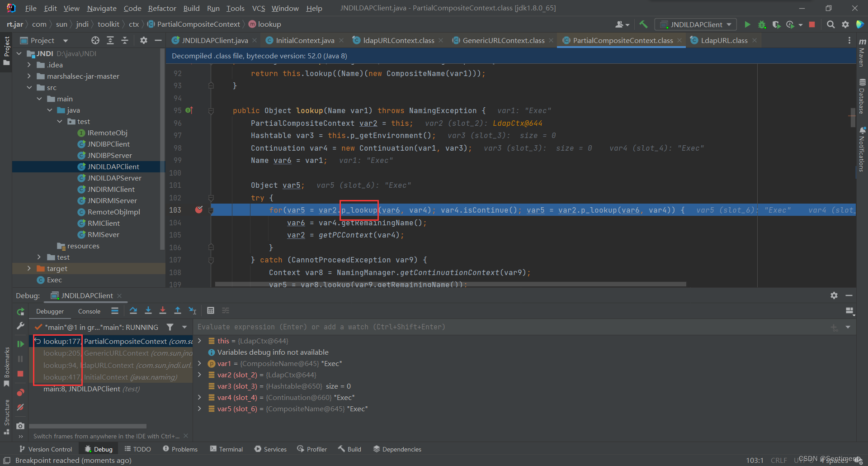
Task: Click editor horizontal scrollbar
Action: 450,284
